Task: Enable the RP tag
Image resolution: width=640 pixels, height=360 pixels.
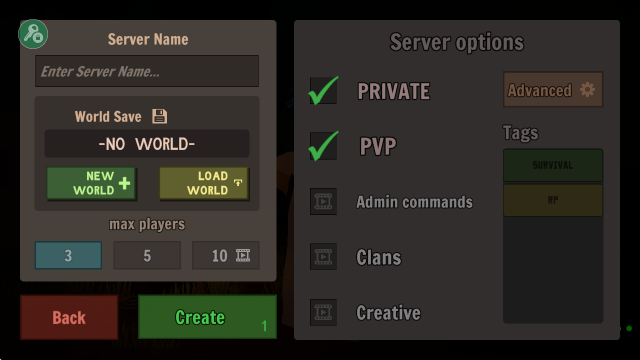Action: point(553,200)
